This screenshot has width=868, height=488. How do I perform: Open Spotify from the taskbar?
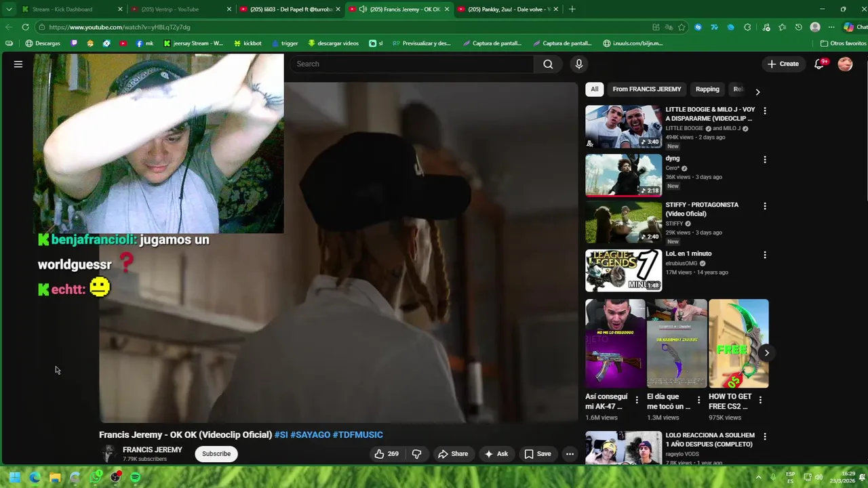click(x=135, y=477)
